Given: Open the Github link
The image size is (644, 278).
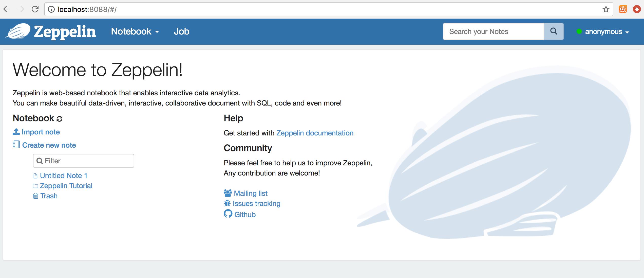Looking at the screenshot, I should [x=245, y=215].
